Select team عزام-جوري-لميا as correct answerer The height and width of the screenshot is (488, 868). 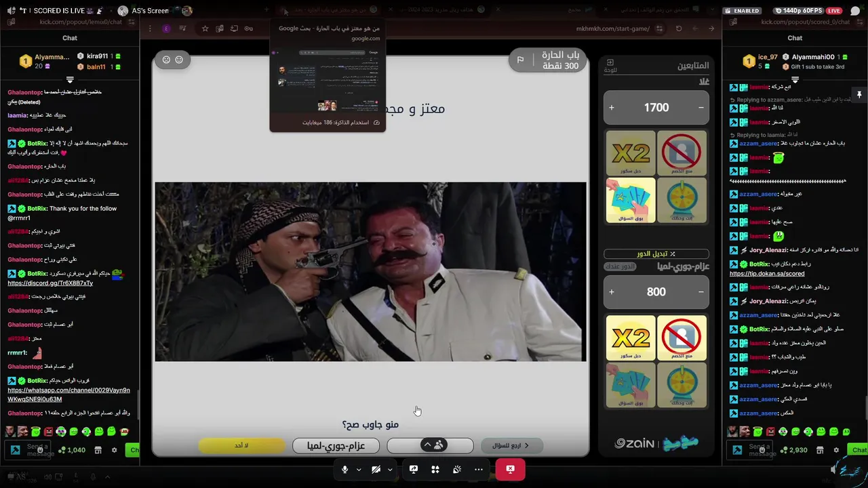tap(336, 445)
